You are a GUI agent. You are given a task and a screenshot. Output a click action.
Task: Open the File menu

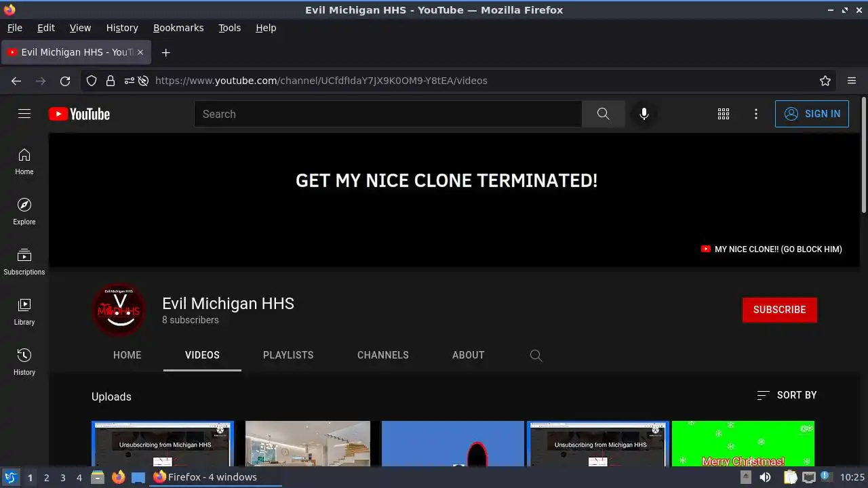click(x=15, y=28)
